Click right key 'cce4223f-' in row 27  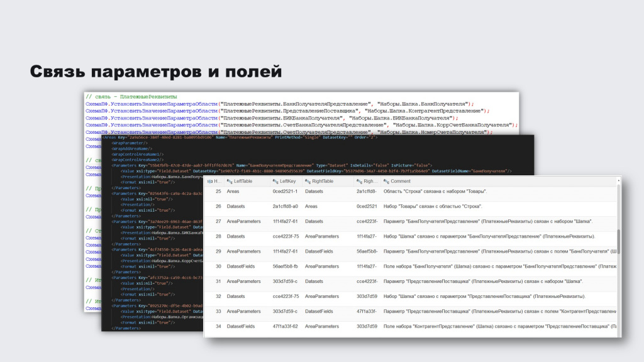tap(367, 222)
